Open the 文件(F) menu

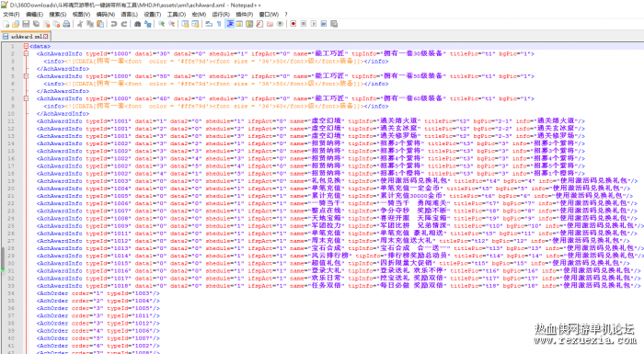11,15
